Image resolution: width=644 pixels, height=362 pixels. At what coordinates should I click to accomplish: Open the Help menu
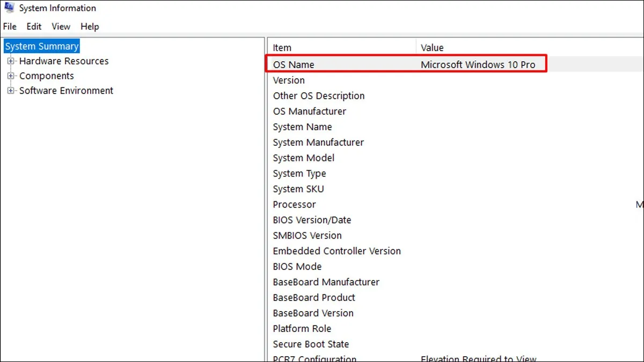pyautogui.click(x=90, y=26)
